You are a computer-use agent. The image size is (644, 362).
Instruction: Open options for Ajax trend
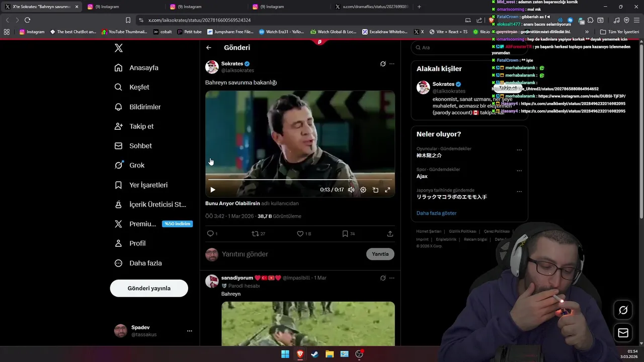click(519, 171)
